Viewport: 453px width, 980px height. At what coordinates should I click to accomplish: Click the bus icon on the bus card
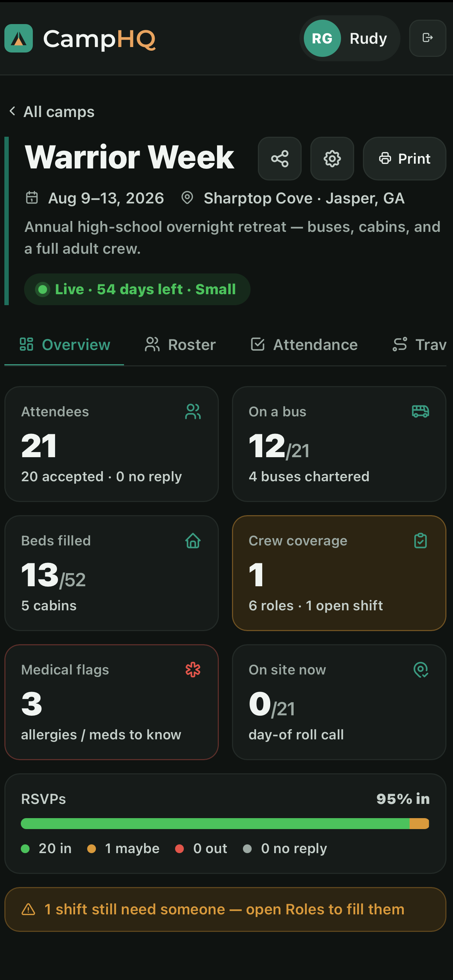click(x=420, y=412)
